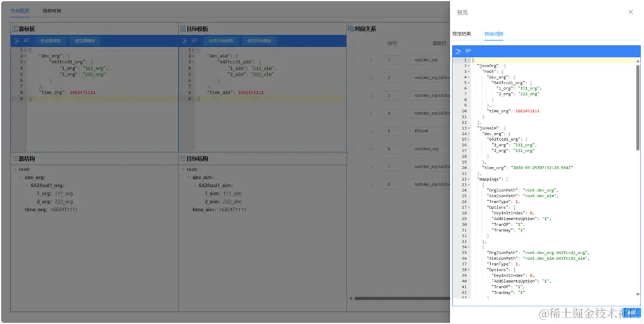Fold "jsonOrg" at line 2 in preview editor
Screen dimensions: 644x324
[x=469, y=66]
